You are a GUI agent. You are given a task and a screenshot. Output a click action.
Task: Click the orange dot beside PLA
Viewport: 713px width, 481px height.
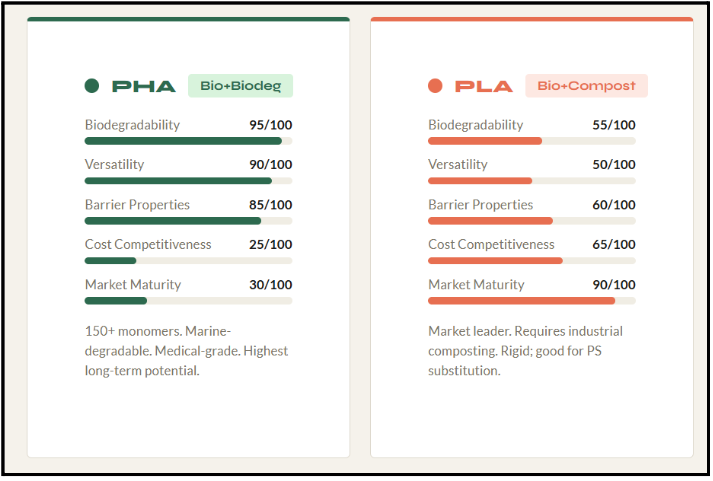tap(435, 86)
